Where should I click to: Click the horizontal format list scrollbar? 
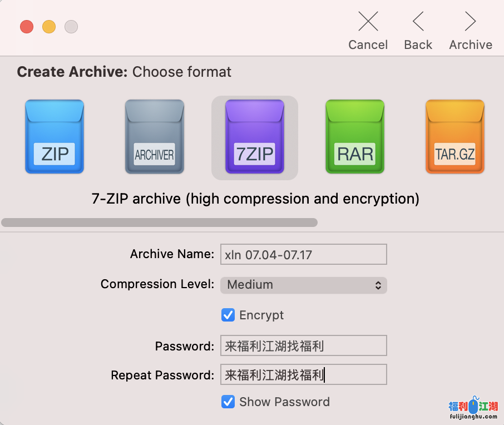tap(159, 223)
